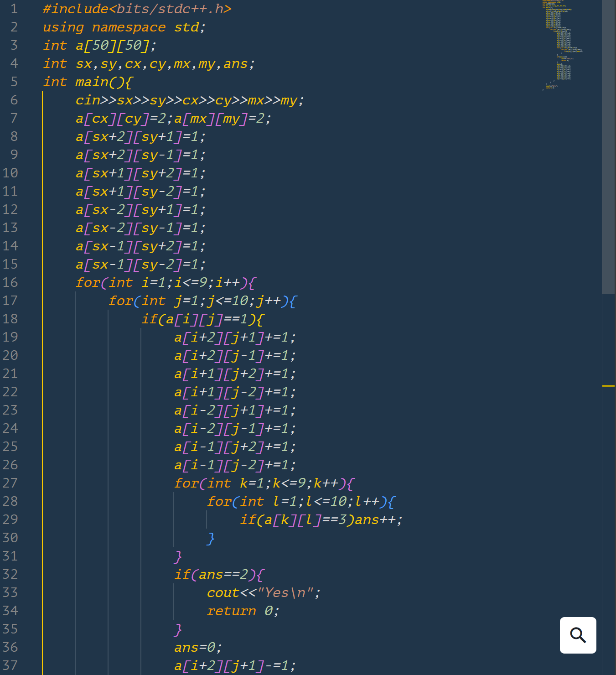Place cursor on 'ans=0;' on line 36

198,648
